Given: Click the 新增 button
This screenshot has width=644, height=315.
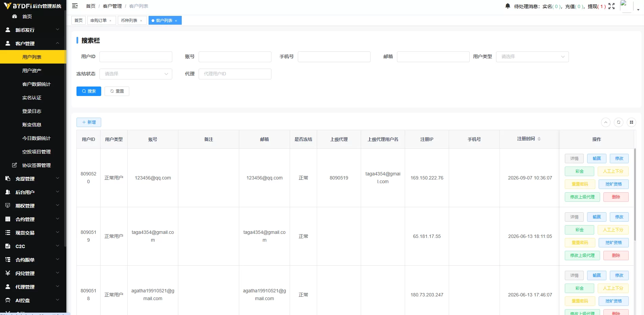Looking at the screenshot, I should coord(89,122).
